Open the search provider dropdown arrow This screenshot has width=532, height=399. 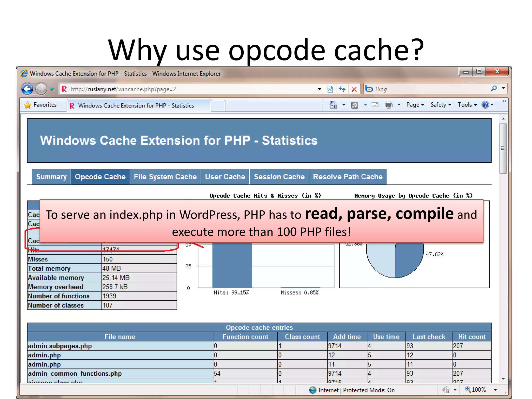point(503,88)
